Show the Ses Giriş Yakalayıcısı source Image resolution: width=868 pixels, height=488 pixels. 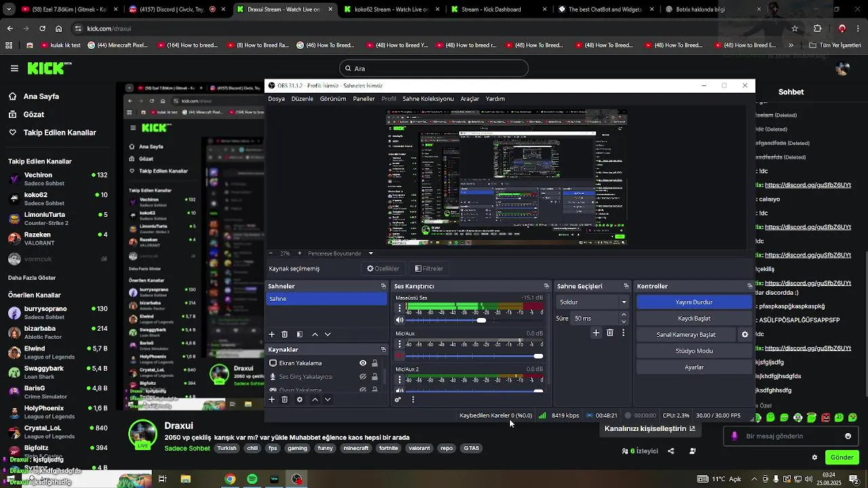point(363,377)
